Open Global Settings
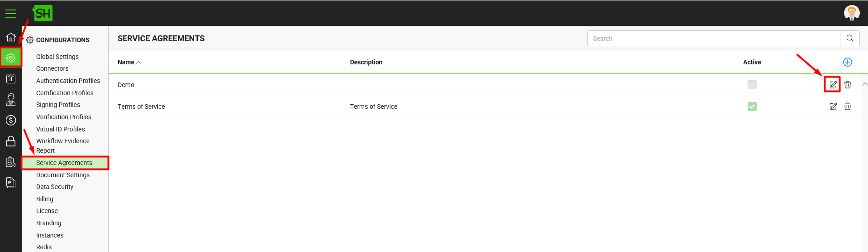This screenshot has width=868, height=252. coord(57,57)
